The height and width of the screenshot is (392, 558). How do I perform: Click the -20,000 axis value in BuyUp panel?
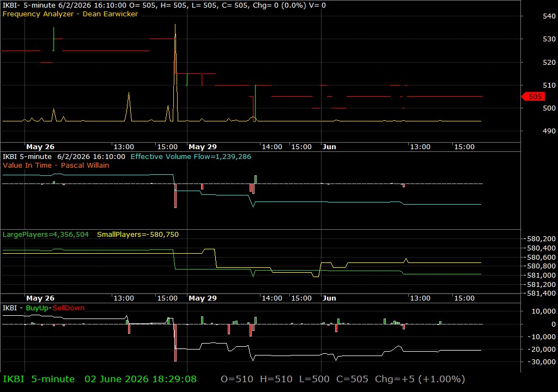(x=542, y=350)
